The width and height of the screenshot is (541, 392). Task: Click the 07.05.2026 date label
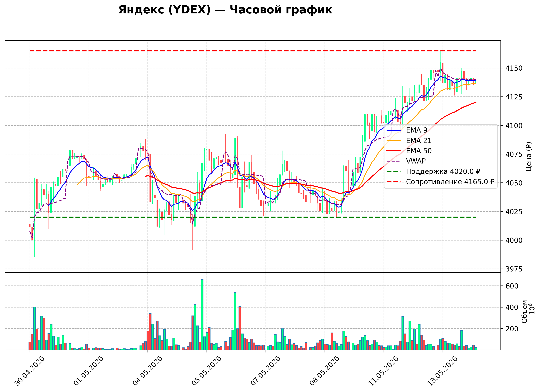(265, 371)
